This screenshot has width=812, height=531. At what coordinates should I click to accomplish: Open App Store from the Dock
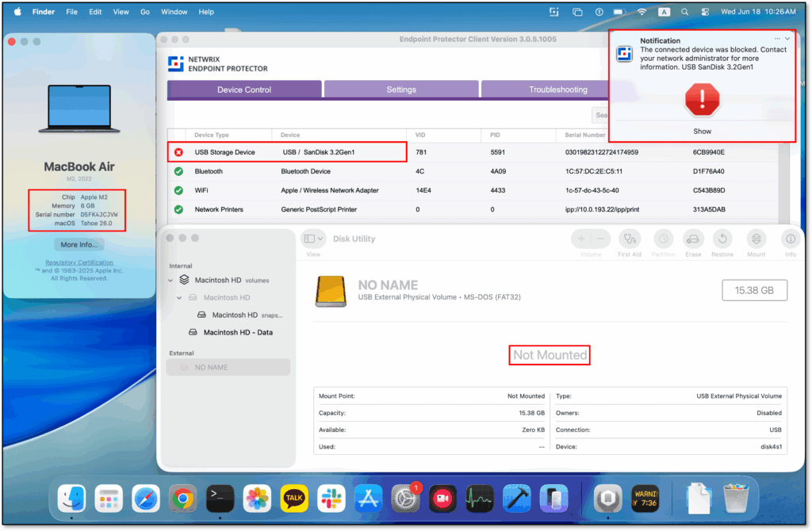(368, 499)
